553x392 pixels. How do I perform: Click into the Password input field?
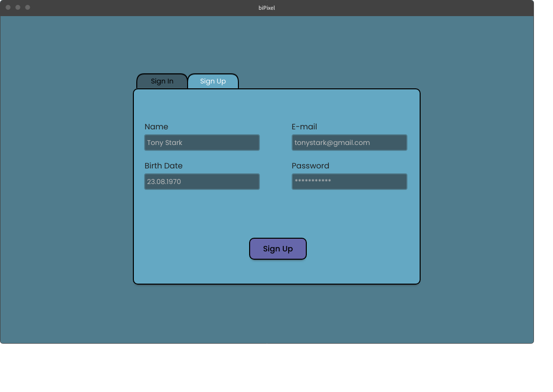(349, 182)
